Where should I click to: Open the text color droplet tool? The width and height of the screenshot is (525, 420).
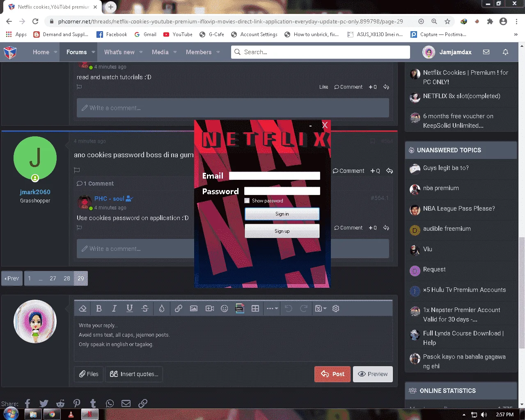pyautogui.click(x=162, y=308)
